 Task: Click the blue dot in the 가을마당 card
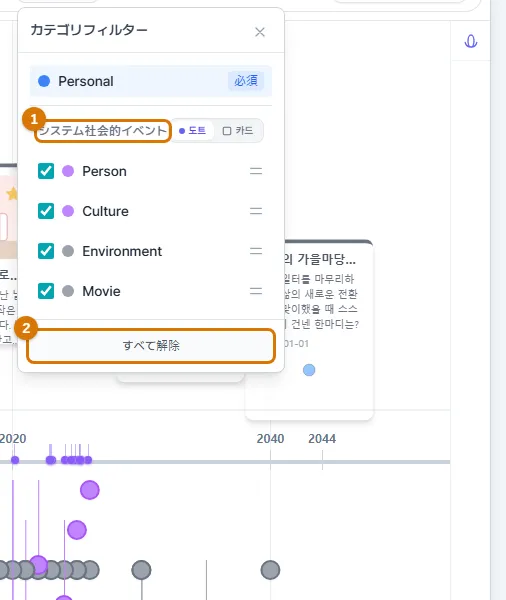(309, 370)
